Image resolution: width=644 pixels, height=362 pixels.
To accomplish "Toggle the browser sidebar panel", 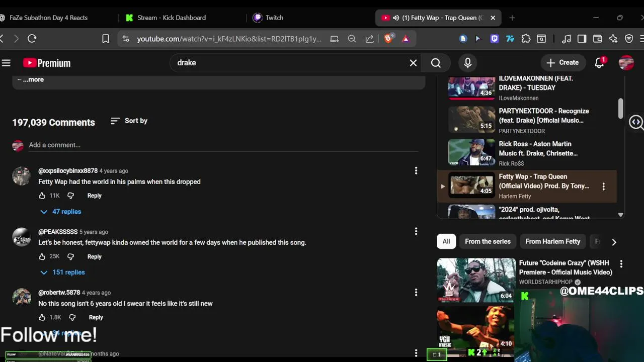I will [582, 39].
